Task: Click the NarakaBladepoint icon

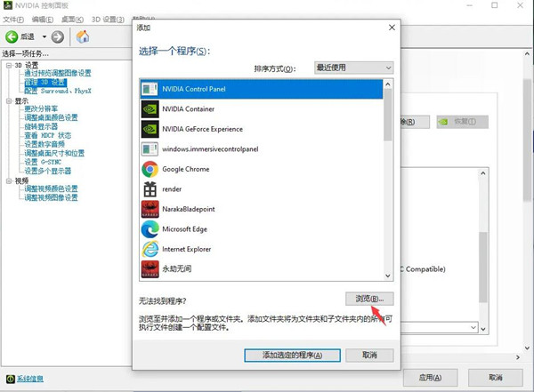Action: coord(150,209)
